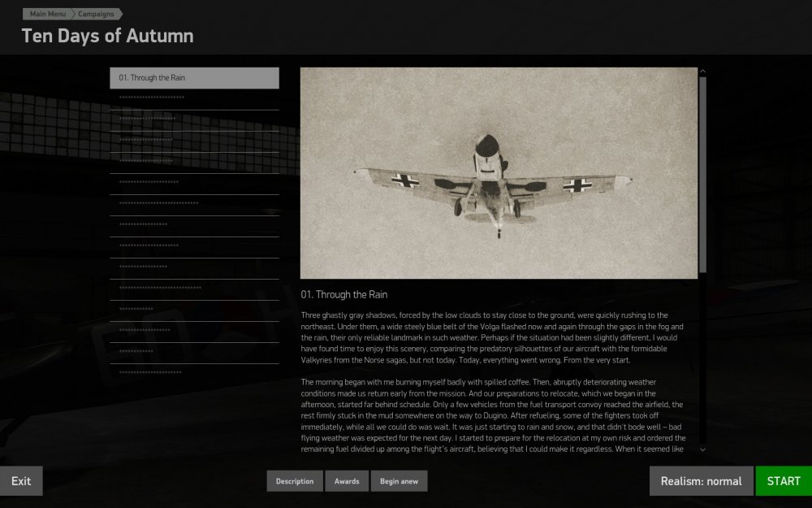Click scrollbar up arrow in description panel
This screenshot has height=508, width=812.
click(702, 71)
